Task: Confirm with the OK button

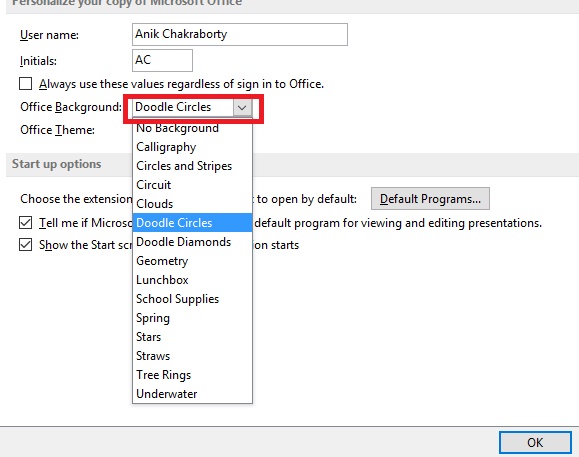Action: (535, 442)
